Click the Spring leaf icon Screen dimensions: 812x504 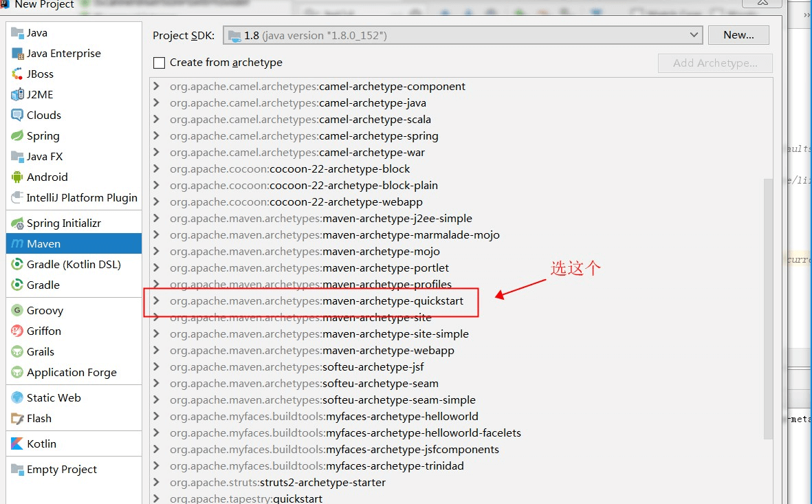[x=17, y=136]
